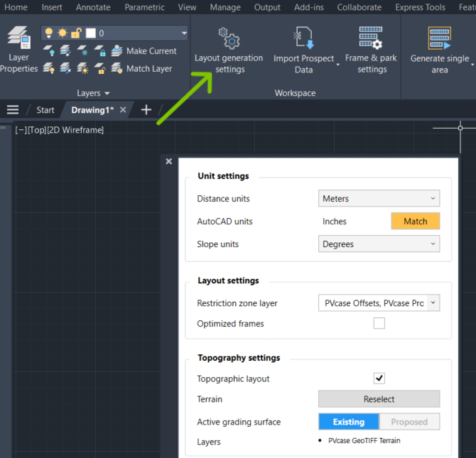This screenshot has height=458, width=476.
Task: Switch to the Start document tab
Action: (x=45, y=110)
